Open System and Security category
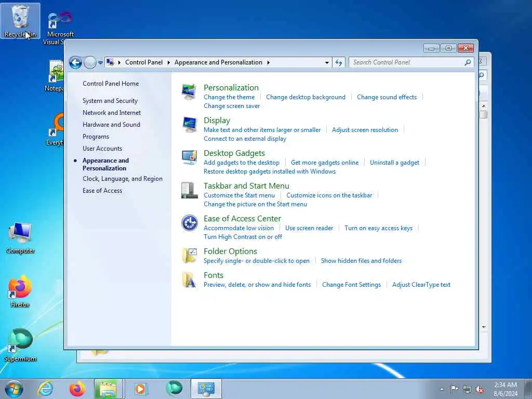 [110, 101]
